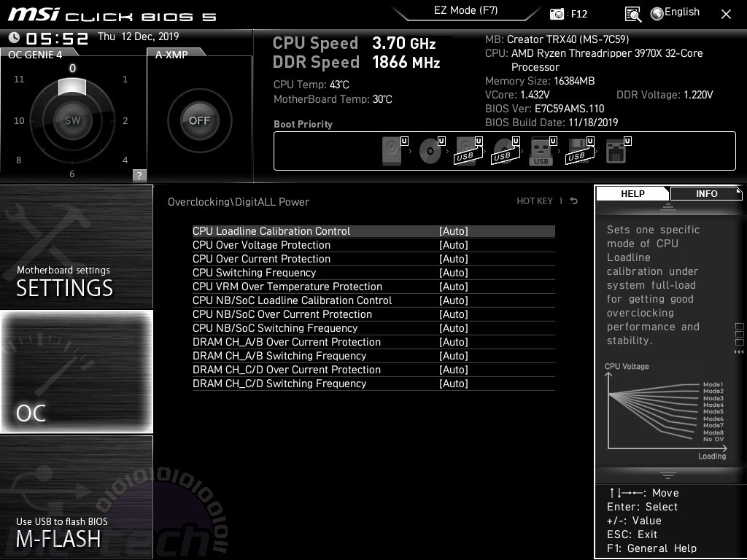This screenshot has height=560, width=747.
Task: Click the Memory Size 16384MB text
Action: point(540,81)
